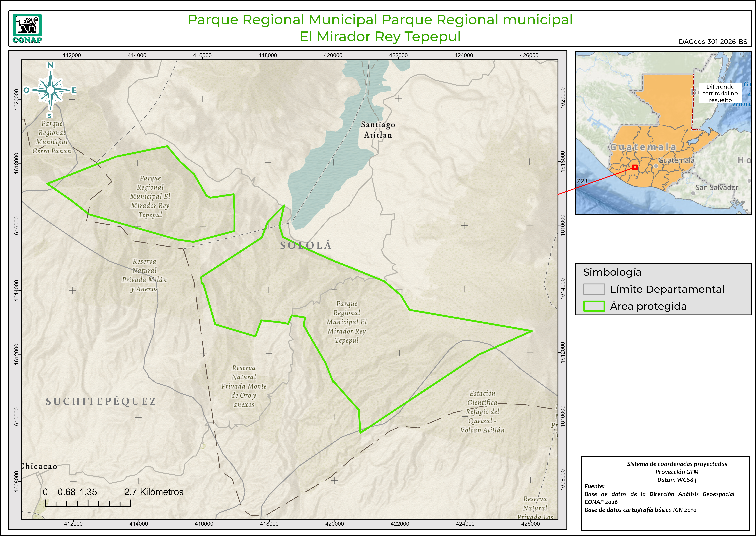Click the compass north N letter
Viewport: 756px width, 536px height.
[50, 65]
